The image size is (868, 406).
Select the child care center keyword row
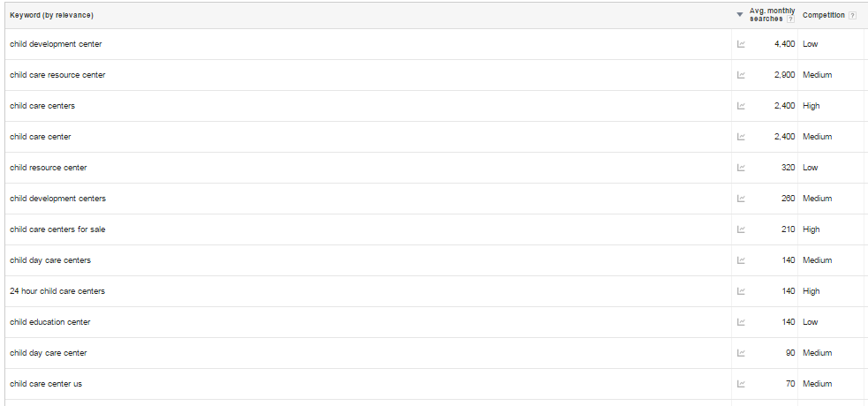click(x=41, y=137)
